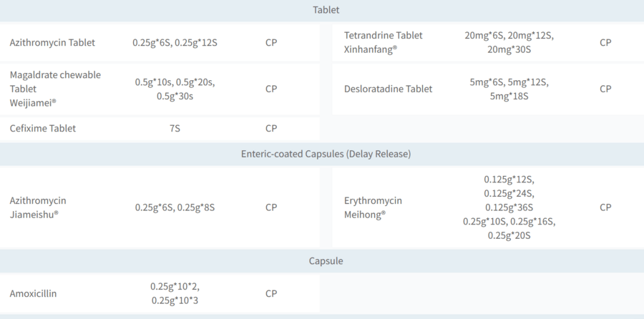Click CP in the Desloratadine Tablet row
Image resolution: width=644 pixels, height=319 pixels.
(605, 89)
